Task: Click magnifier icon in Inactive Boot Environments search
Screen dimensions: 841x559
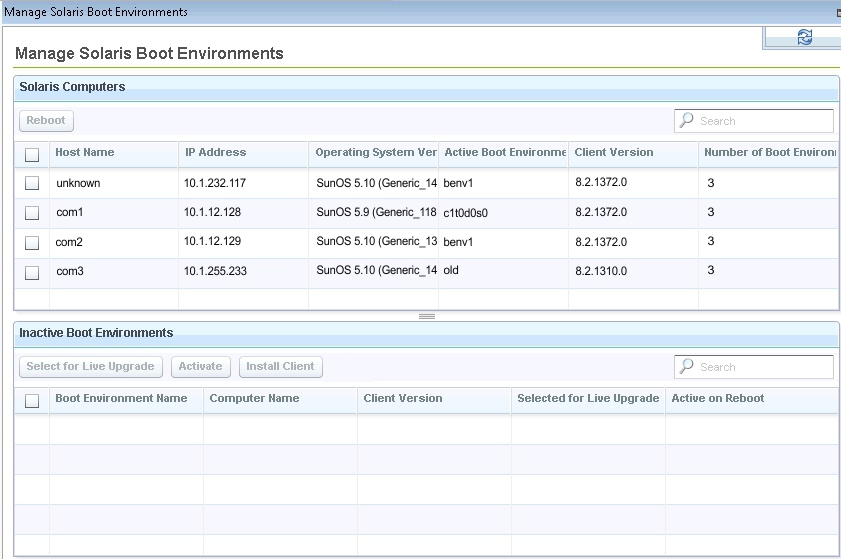Action: [x=686, y=367]
